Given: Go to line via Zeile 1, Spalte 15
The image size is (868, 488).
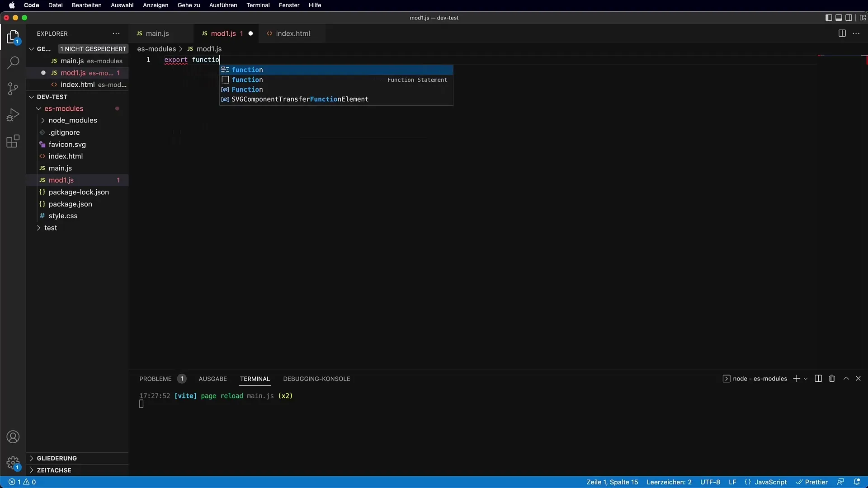Looking at the screenshot, I should tap(612, 482).
